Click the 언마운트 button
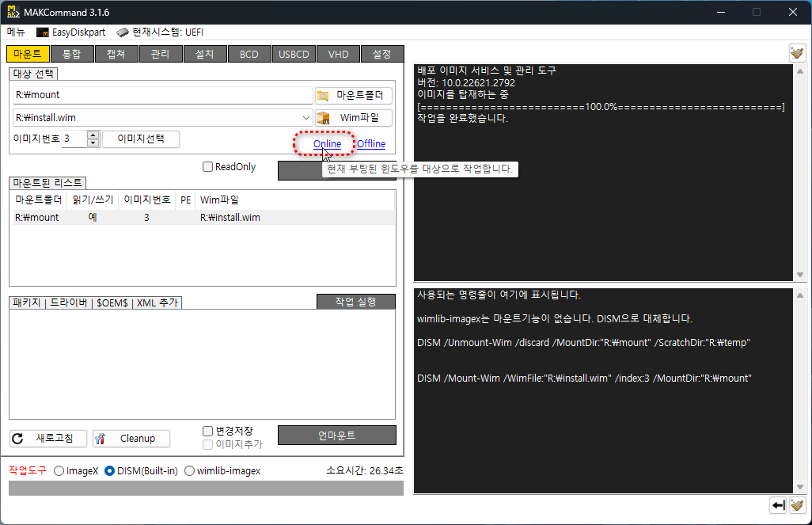Viewport: 812px width, 525px height. click(337, 436)
